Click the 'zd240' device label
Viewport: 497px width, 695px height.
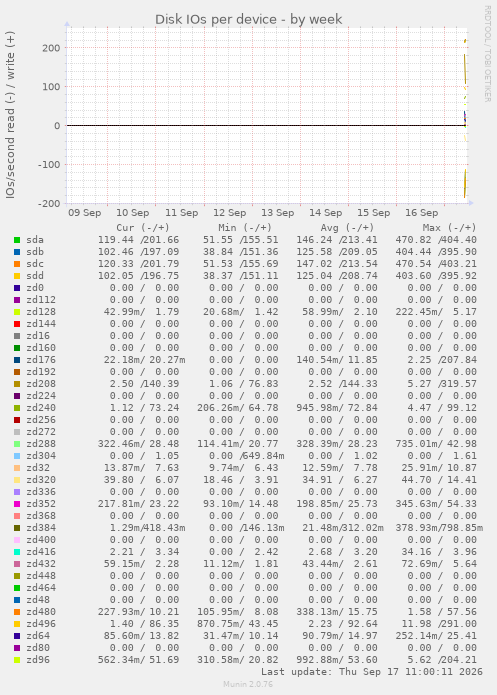coord(41,408)
